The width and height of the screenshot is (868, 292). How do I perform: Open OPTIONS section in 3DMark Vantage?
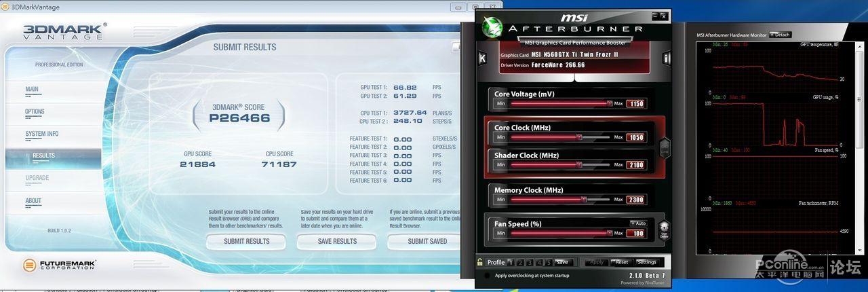point(35,111)
